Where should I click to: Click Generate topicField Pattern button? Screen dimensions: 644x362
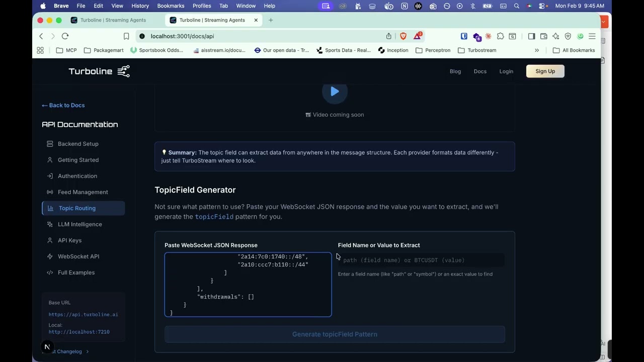point(335,334)
